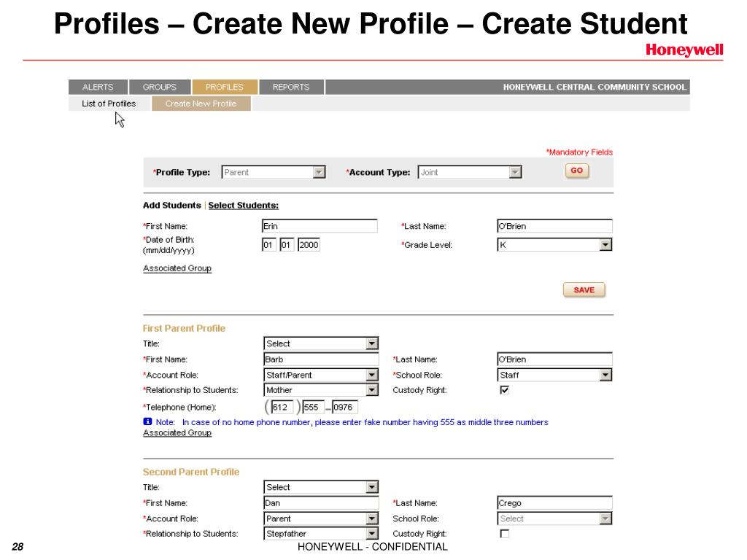Open the second parent's School Role dropdown
747x560 pixels.
[x=554, y=518]
